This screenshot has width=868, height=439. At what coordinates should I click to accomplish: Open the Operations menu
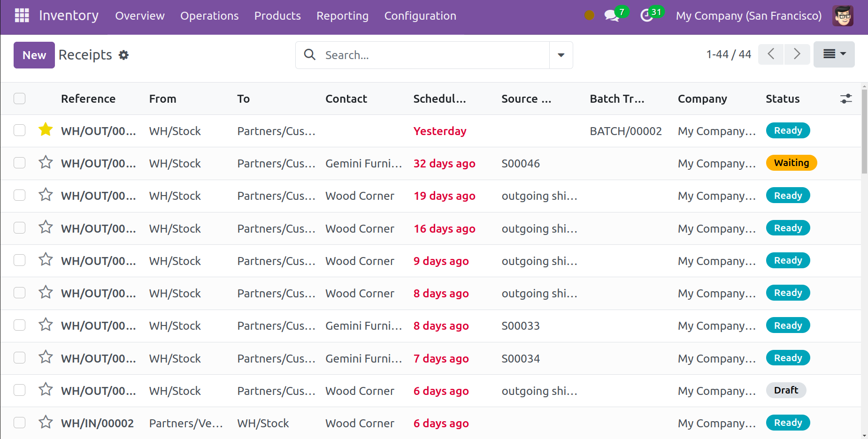pos(209,15)
